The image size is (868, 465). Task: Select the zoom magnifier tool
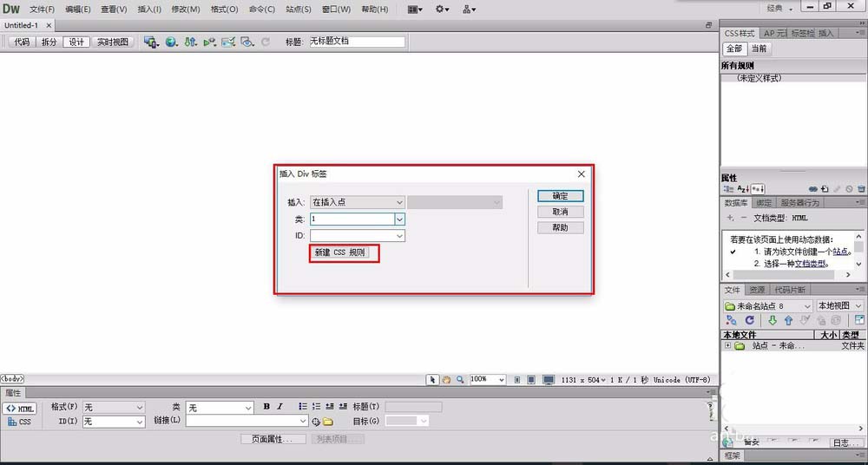(460, 380)
